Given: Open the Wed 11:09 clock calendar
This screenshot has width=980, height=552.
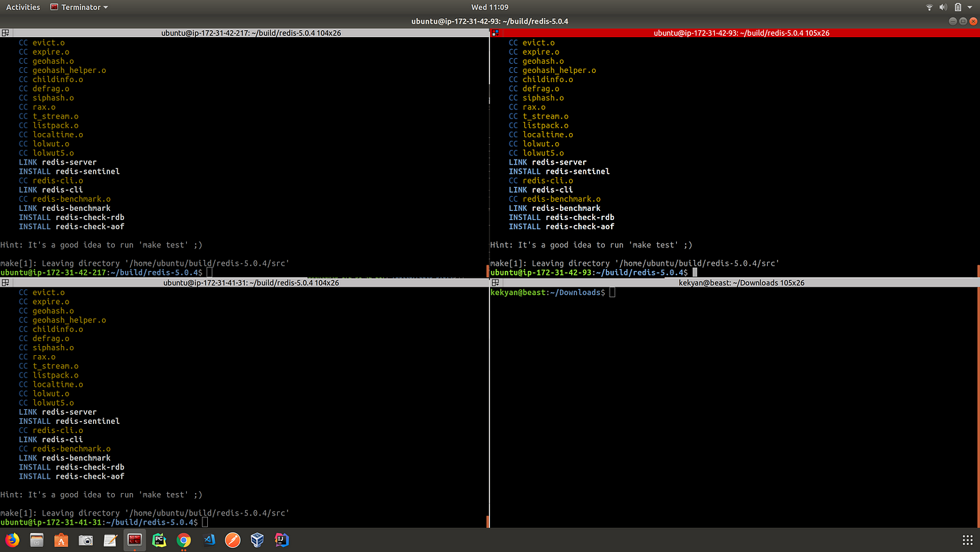Looking at the screenshot, I should click(489, 7).
